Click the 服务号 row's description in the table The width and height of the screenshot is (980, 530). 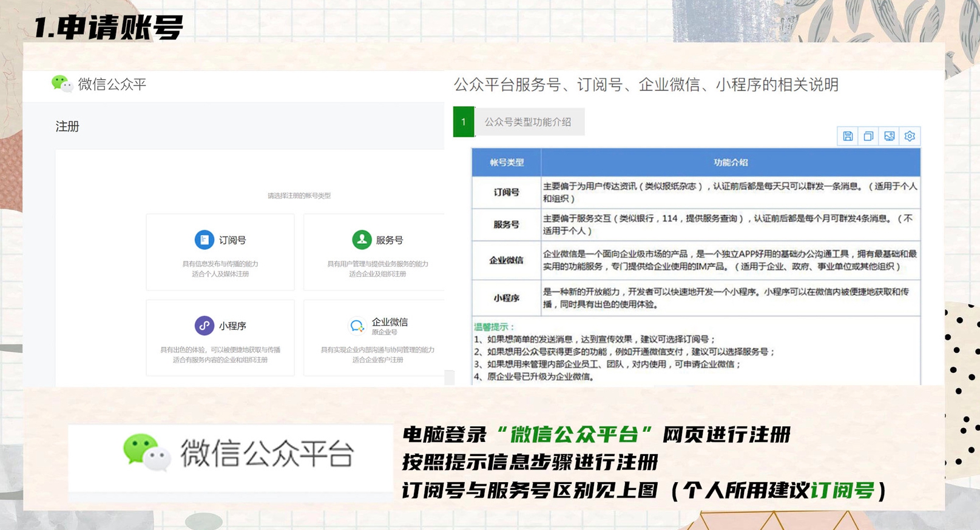pos(728,224)
